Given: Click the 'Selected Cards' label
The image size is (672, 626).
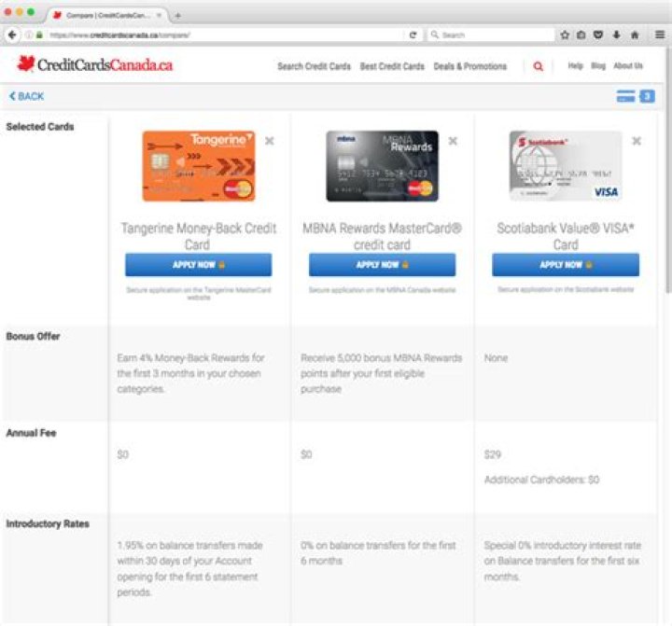Looking at the screenshot, I should (x=40, y=126).
